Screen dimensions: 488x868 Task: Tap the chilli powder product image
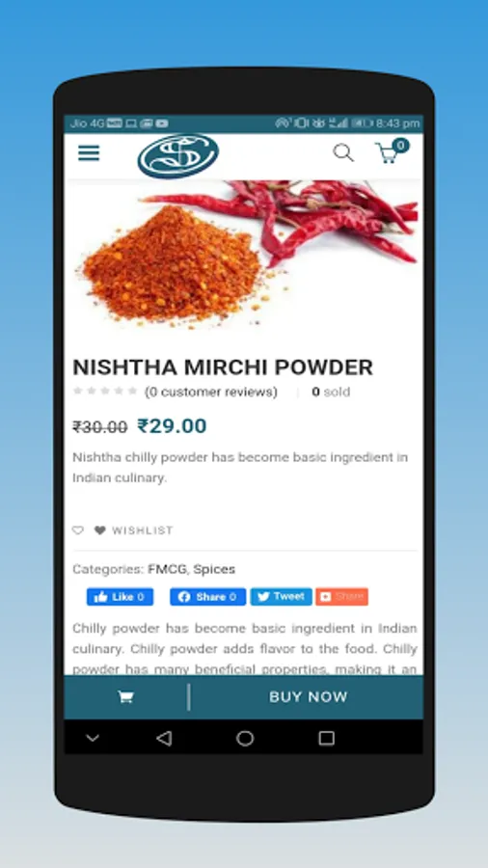pyautogui.click(x=243, y=255)
